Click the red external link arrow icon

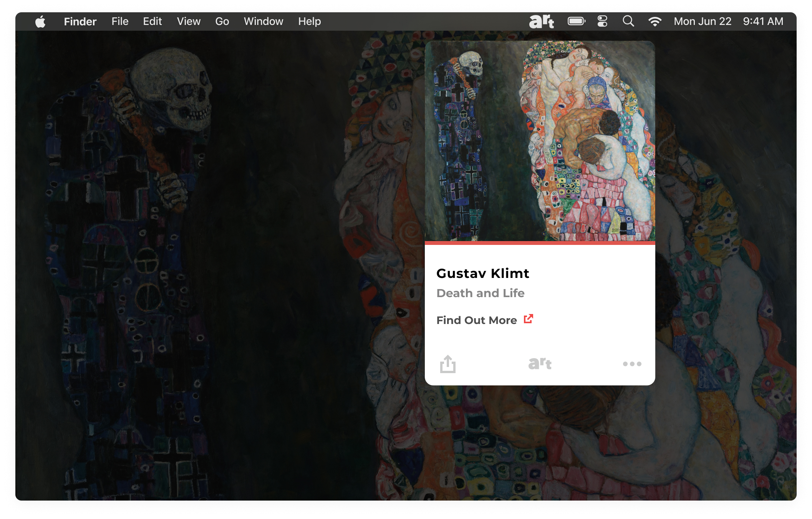coord(529,319)
